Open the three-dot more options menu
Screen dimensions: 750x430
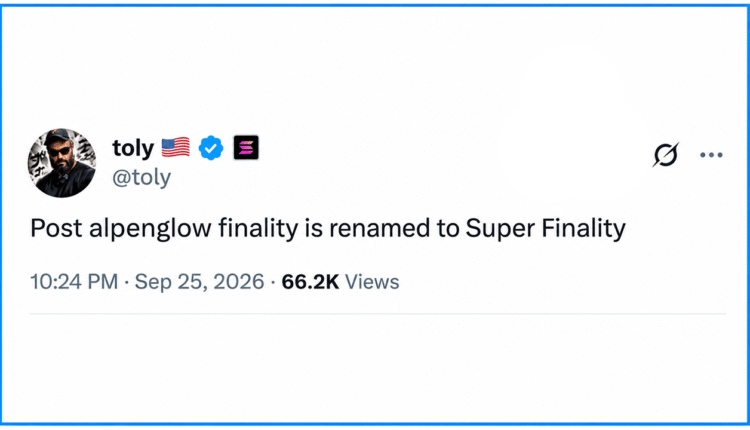point(711,155)
